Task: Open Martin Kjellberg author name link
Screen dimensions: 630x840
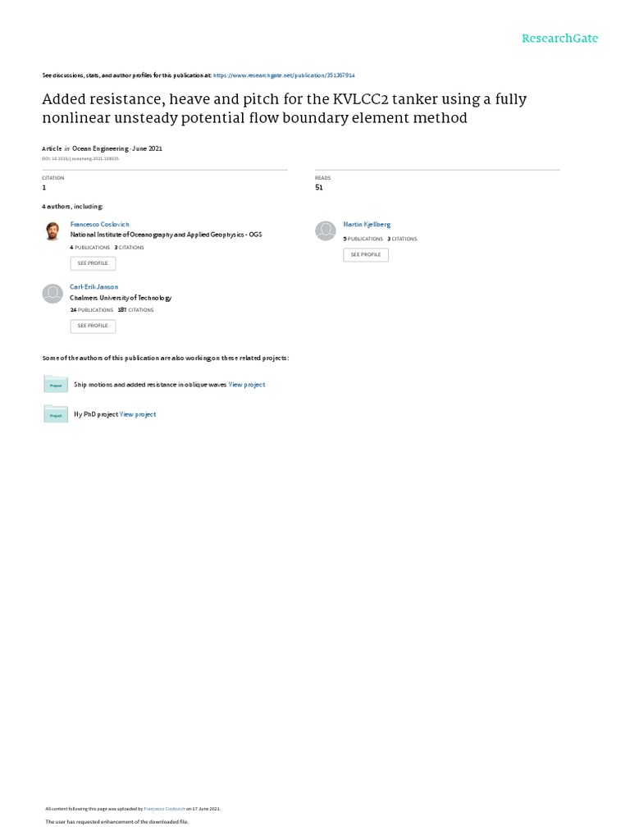Action: pos(367,224)
